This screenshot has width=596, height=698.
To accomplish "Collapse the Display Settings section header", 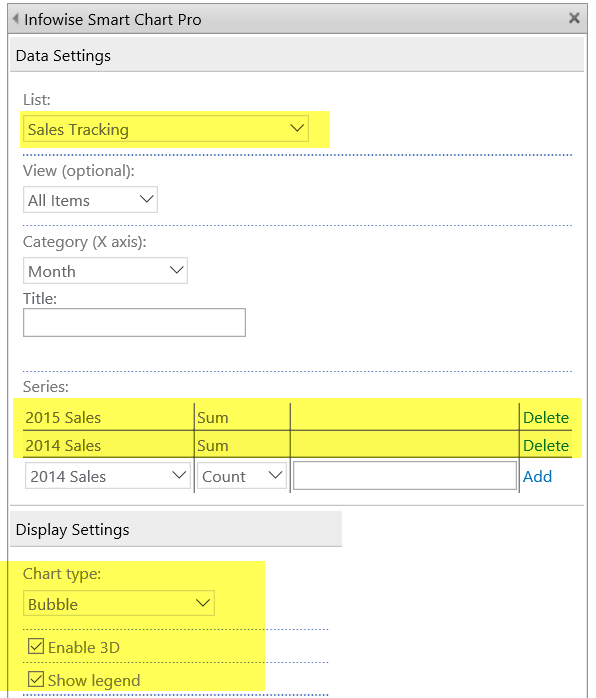I will pos(176,529).
